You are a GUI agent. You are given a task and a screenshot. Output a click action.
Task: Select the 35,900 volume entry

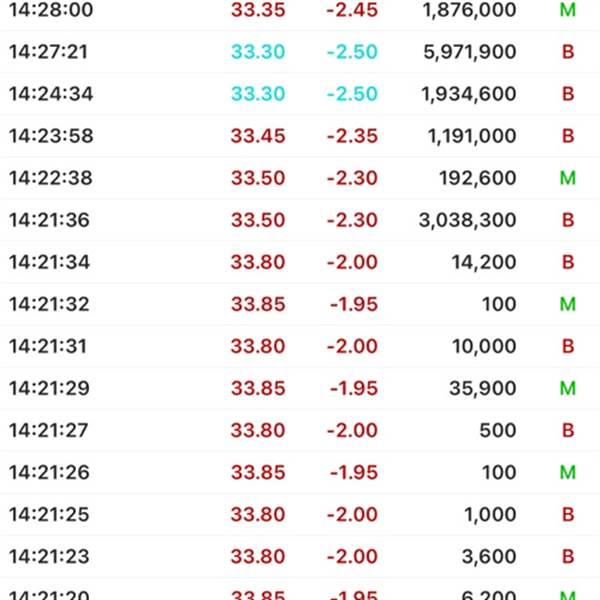(483, 388)
